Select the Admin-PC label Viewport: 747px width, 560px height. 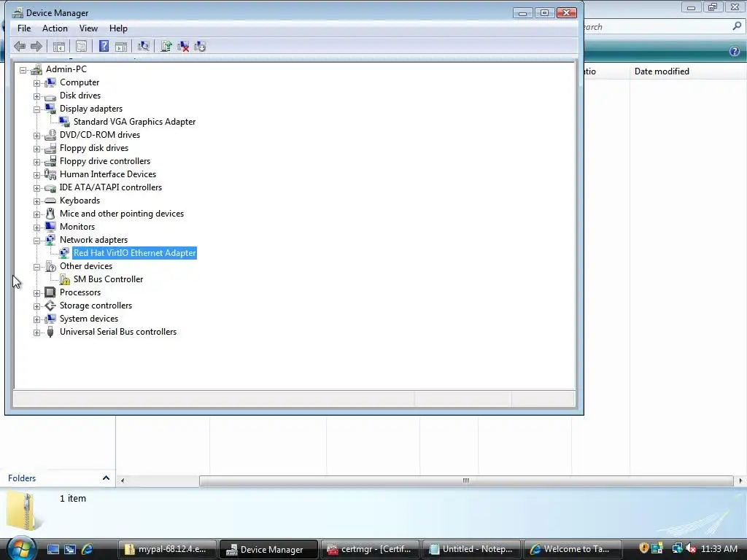pyautogui.click(x=66, y=69)
